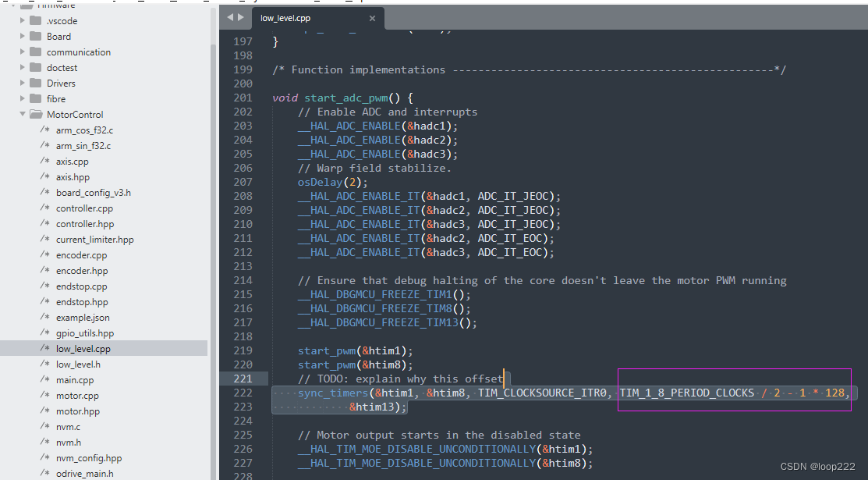Open nvm_config.hpp file
The width and height of the screenshot is (868, 480).
(x=89, y=458)
